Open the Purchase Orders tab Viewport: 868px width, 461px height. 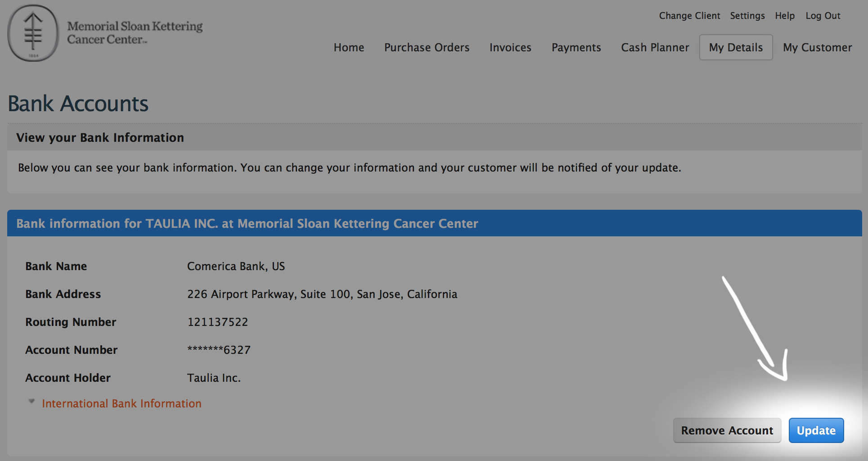pyautogui.click(x=427, y=47)
